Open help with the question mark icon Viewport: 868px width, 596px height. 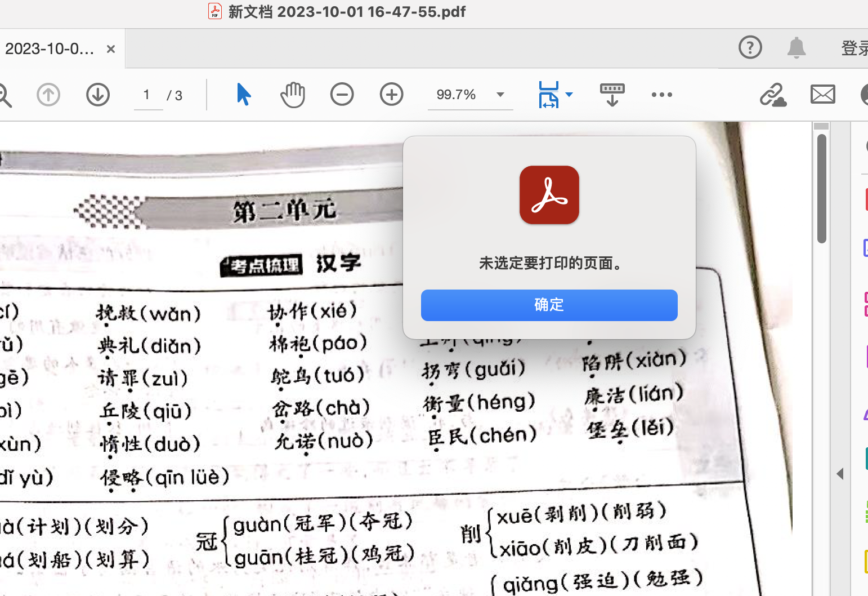click(x=750, y=48)
